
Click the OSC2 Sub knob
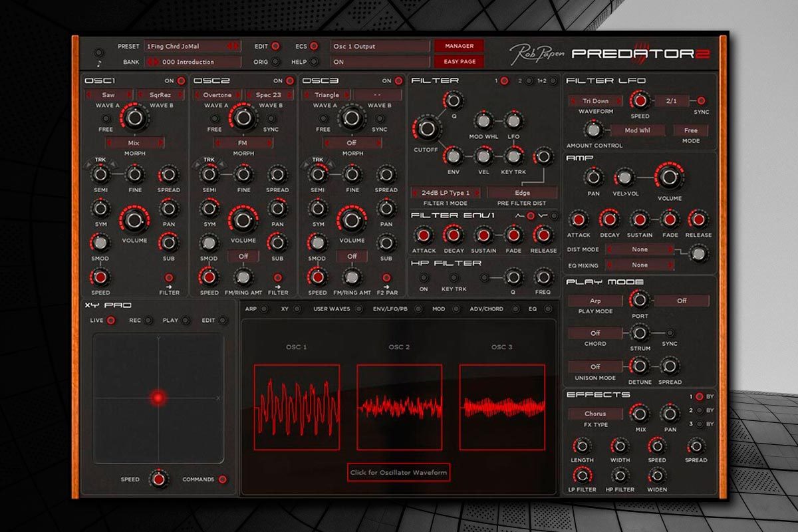277,243
